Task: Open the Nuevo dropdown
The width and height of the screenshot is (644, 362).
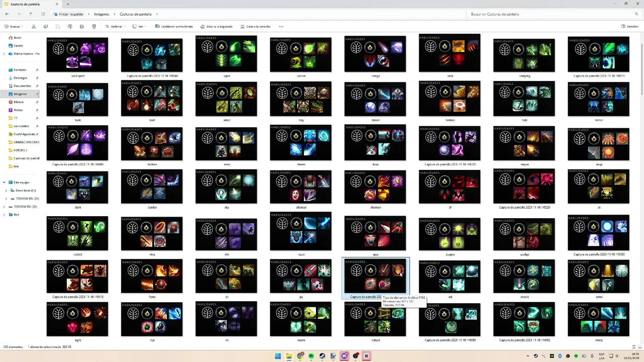Action: pos(13,27)
